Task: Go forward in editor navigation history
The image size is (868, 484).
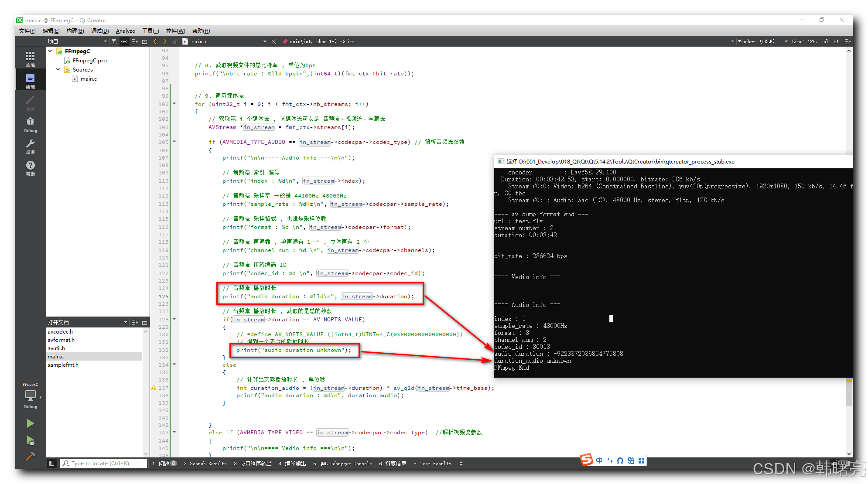Action: 165,41
